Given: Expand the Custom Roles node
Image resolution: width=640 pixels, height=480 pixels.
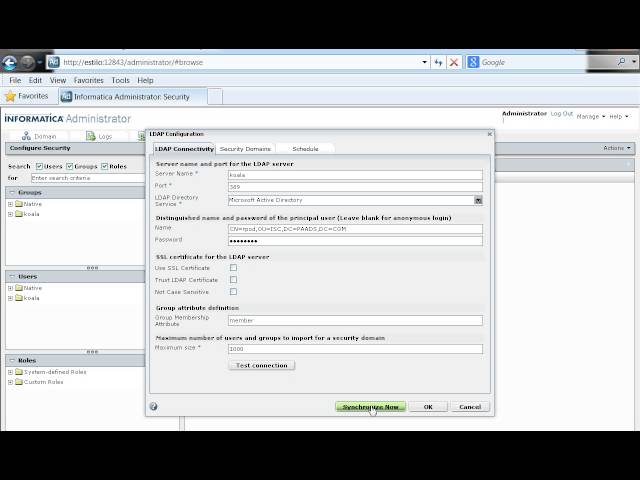Looking at the screenshot, I should [11, 382].
